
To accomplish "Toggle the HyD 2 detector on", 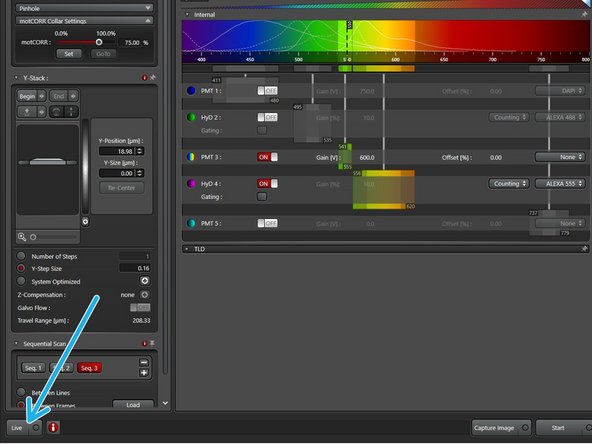I will tap(267, 117).
